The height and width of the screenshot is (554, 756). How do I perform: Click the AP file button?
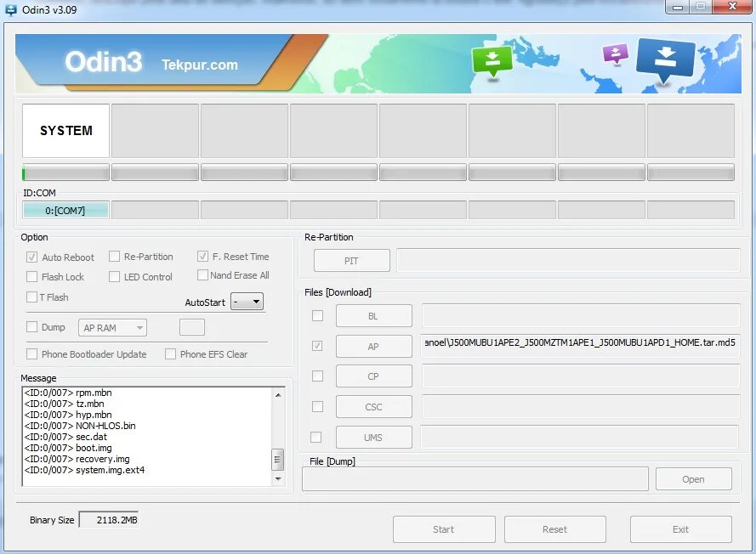pos(373,347)
